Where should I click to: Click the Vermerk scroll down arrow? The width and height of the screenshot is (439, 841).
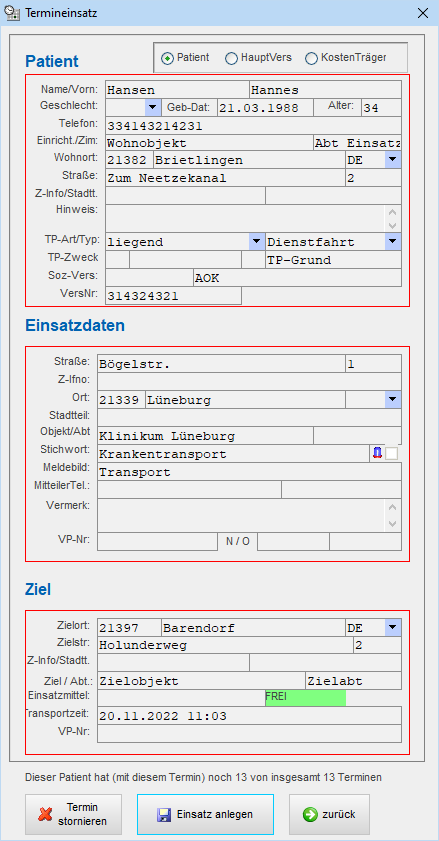[x=392, y=523]
